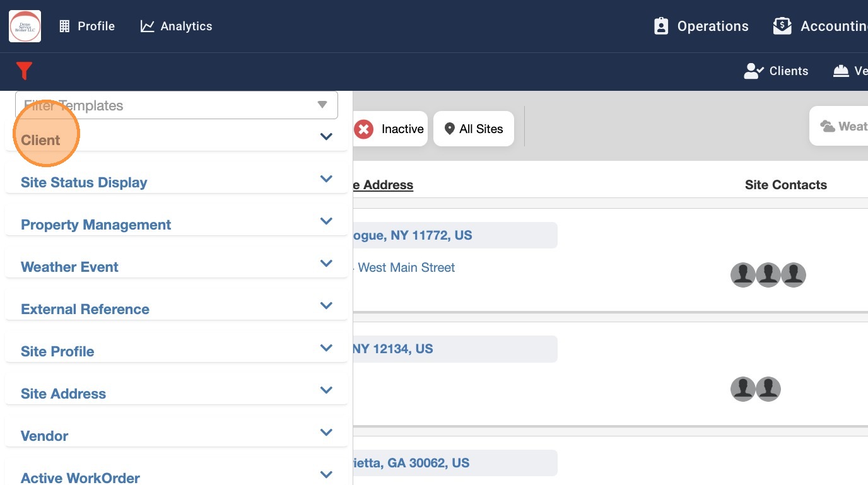The height and width of the screenshot is (485, 868).
Task: Open the Analytics chart icon
Action: (x=147, y=26)
